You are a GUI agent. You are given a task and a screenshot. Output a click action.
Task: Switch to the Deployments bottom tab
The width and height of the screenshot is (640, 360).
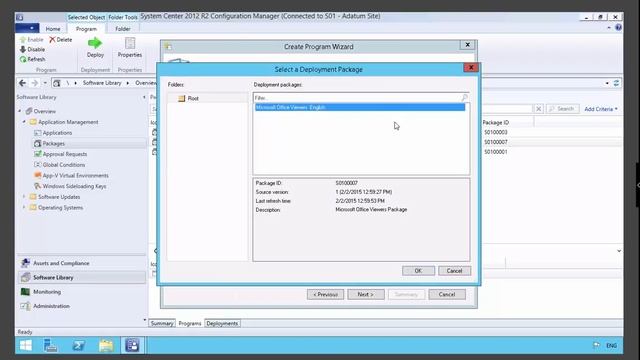tap(222, 323)
